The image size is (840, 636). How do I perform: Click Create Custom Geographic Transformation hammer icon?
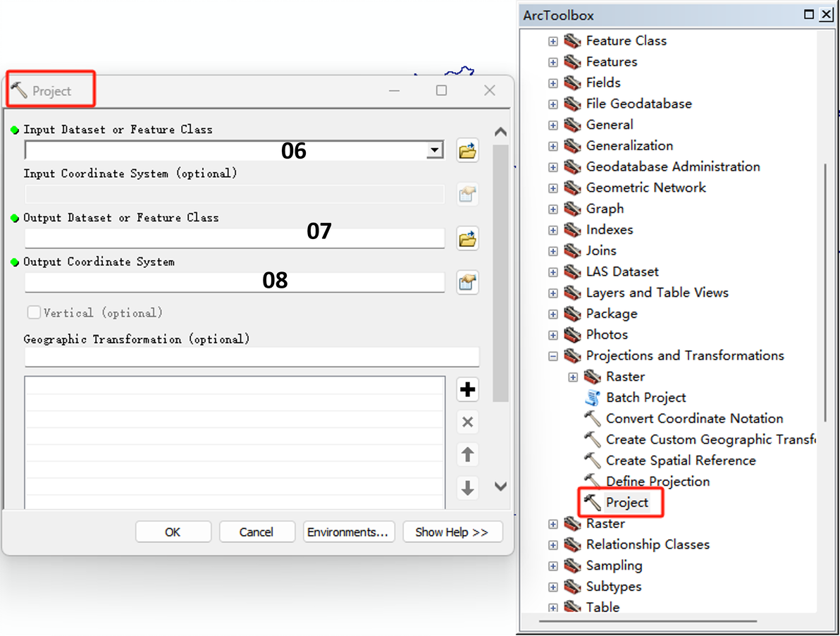[x=592, y=439]
